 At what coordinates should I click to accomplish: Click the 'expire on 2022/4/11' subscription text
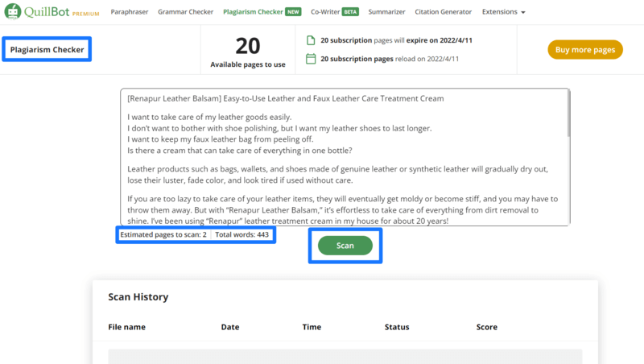(439, 40)
